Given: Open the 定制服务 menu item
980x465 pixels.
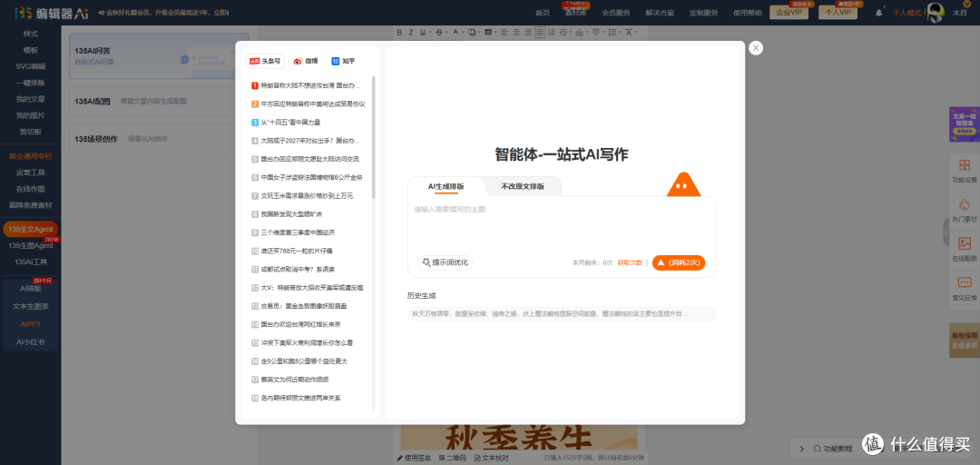Looking at the screenshot, I should coord(703,13).
